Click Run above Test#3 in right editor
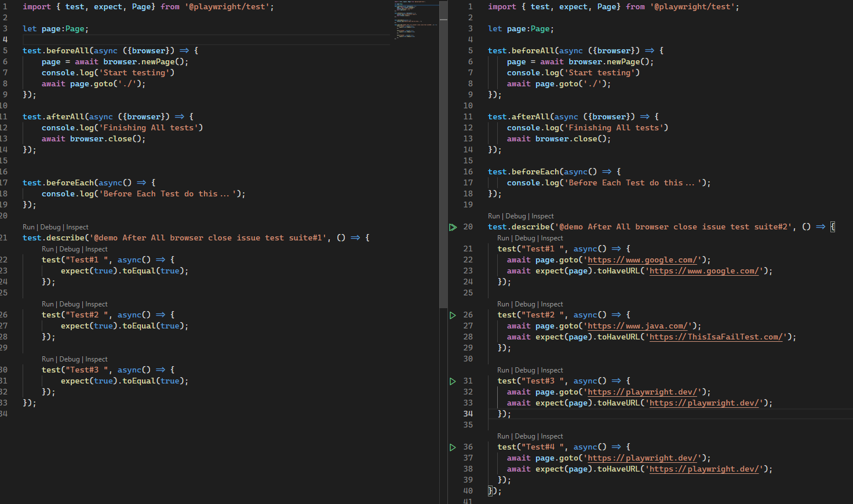This screenshot has height=504, width=853. (x=503, y=370)
